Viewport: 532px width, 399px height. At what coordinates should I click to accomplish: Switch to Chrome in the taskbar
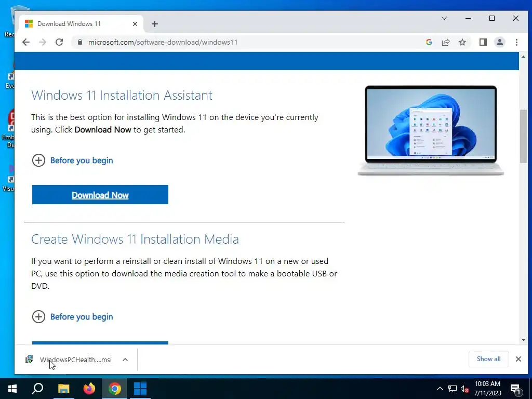[115, 389]
